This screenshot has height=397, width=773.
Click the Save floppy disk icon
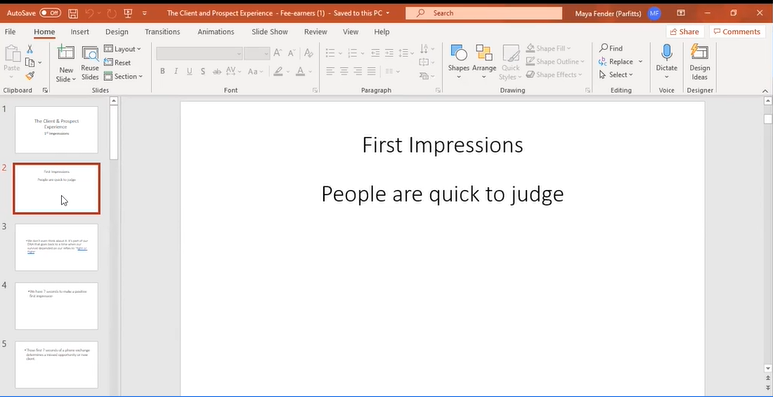tap(73, 13)
